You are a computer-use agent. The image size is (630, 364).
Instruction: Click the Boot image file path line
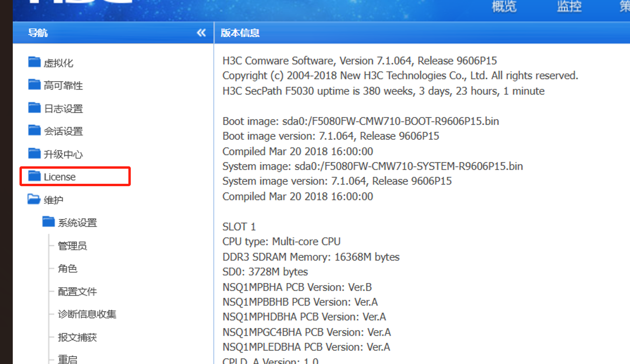[361, 121]
